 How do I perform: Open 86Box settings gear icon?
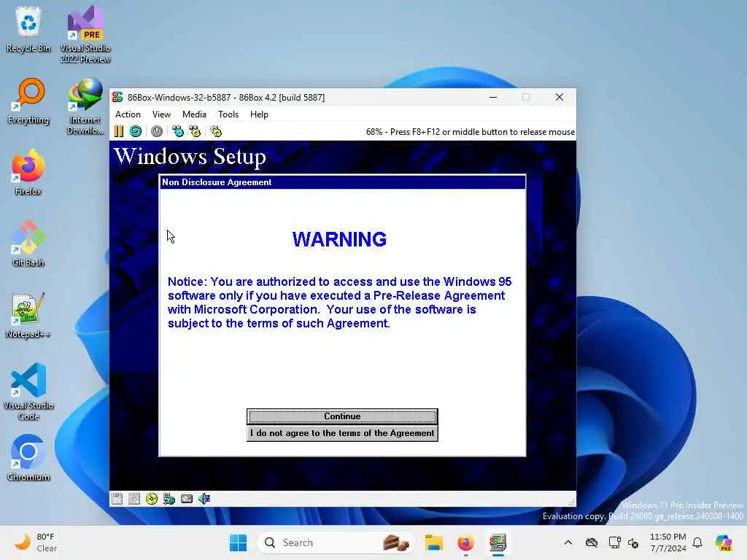[x=216, y=131]
